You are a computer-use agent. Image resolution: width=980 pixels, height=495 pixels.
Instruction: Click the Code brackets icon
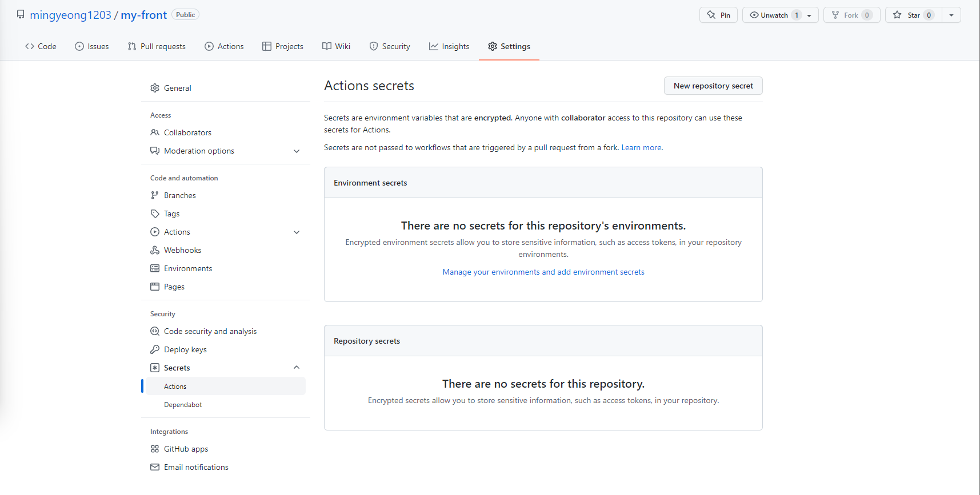click(x=30, y=46)
